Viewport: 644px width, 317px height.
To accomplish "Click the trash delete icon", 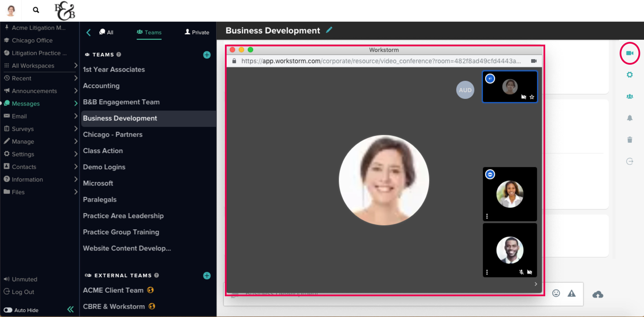I will [629, 140].
